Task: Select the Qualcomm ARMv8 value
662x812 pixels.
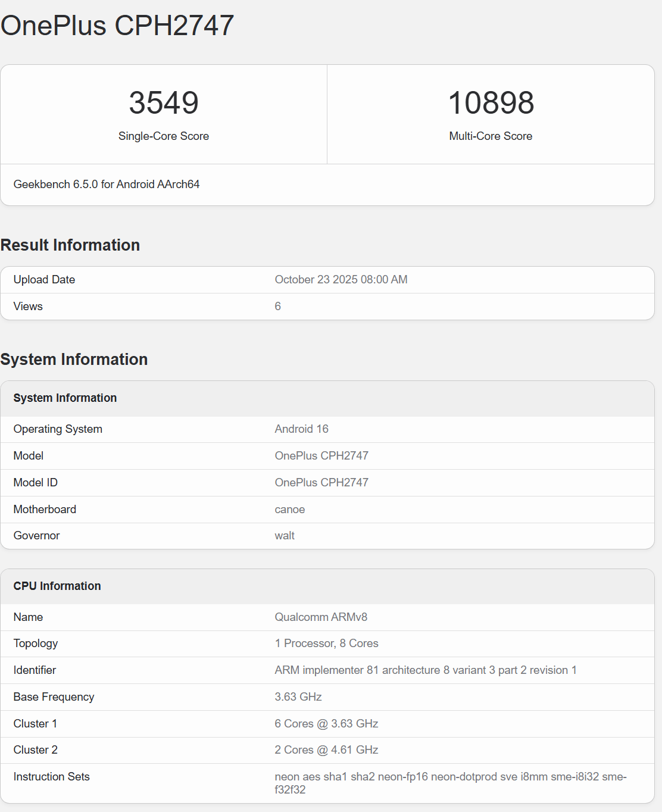Action: (321, 617)
